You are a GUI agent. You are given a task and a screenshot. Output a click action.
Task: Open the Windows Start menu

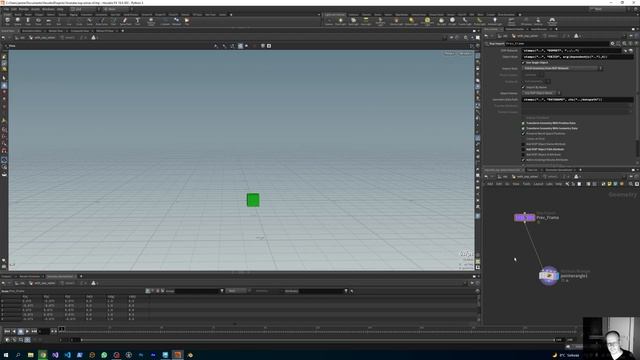(6, 355)
